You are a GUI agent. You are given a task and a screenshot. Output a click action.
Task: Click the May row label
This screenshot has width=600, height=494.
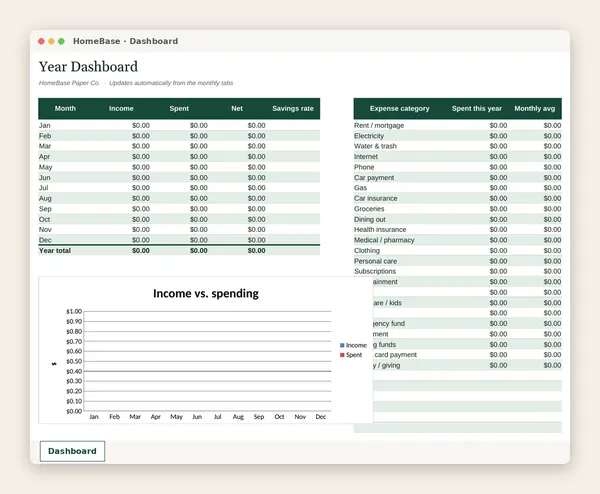click(45, 167)
